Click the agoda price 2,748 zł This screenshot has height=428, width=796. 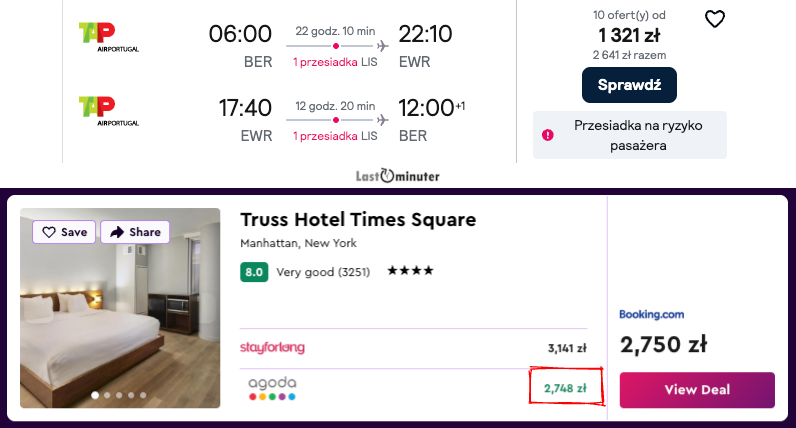pyautogui.click(x=565, y=387)
